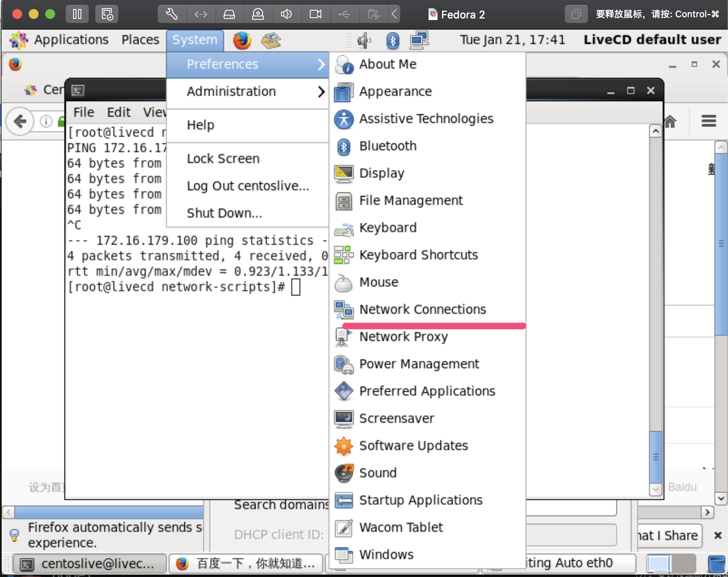This screenshot has width=728, height=577.
Task: Click the terminal scrollbar down arrow
Action: pos(656,489)
